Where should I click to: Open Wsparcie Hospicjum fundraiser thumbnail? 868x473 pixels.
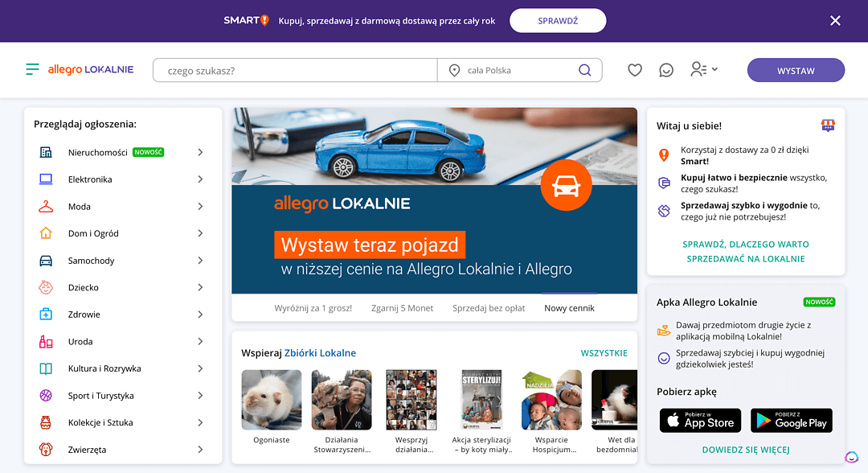pyautogui.click(x=551, y=400)
